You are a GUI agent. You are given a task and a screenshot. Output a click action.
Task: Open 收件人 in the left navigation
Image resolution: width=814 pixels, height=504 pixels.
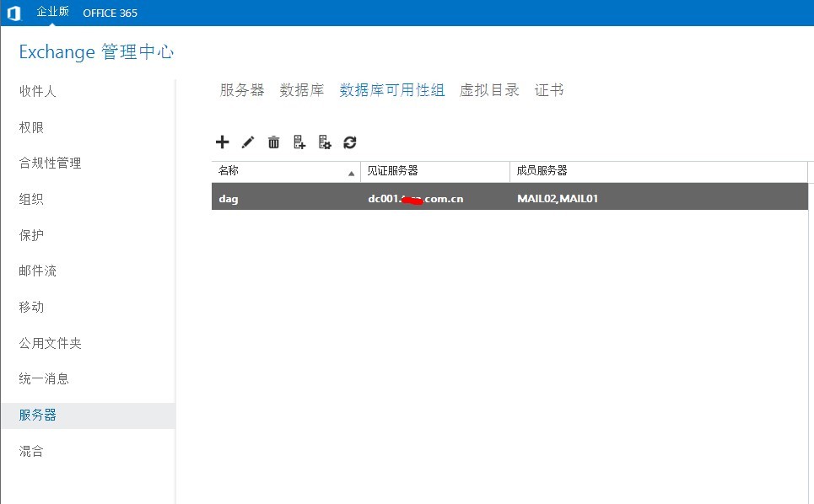point(37,91)
